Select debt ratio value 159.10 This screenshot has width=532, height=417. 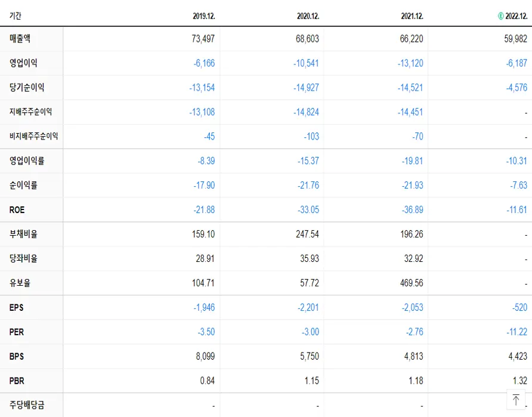[x=203, y=234]
